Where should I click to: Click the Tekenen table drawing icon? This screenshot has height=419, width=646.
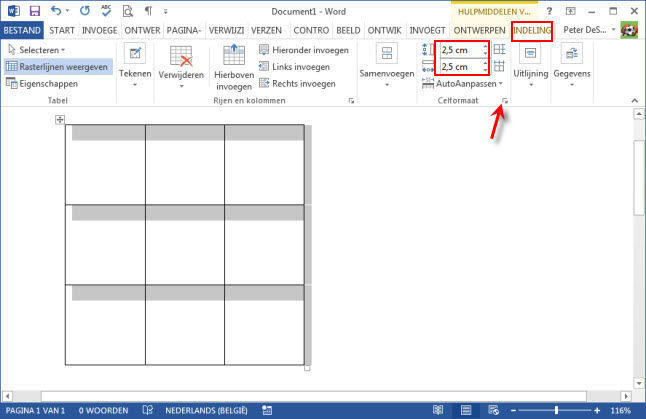135,53
